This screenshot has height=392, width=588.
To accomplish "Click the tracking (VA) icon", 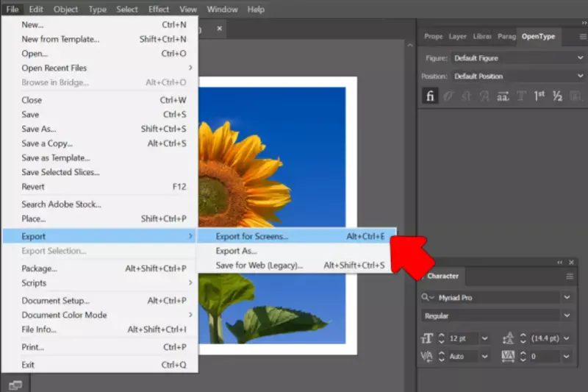I will tap(508, 357).
